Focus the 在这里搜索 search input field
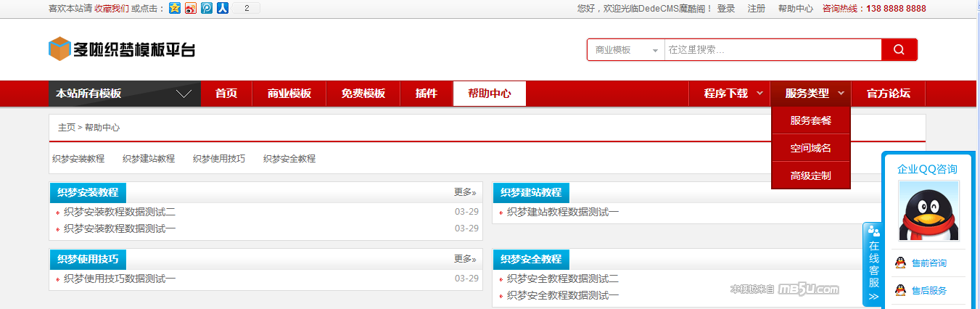Screen dimensions: 980x309 [772, 50]
